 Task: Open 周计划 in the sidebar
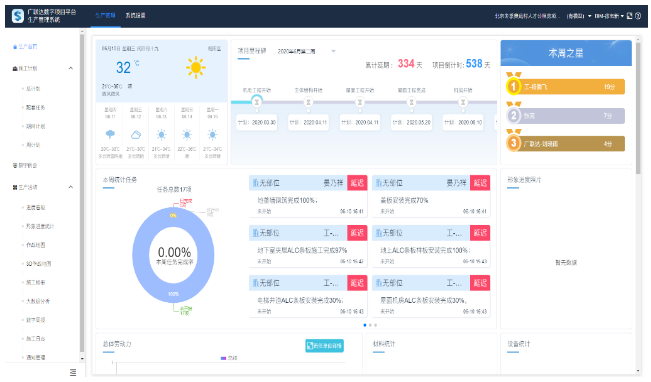[33, 145]
